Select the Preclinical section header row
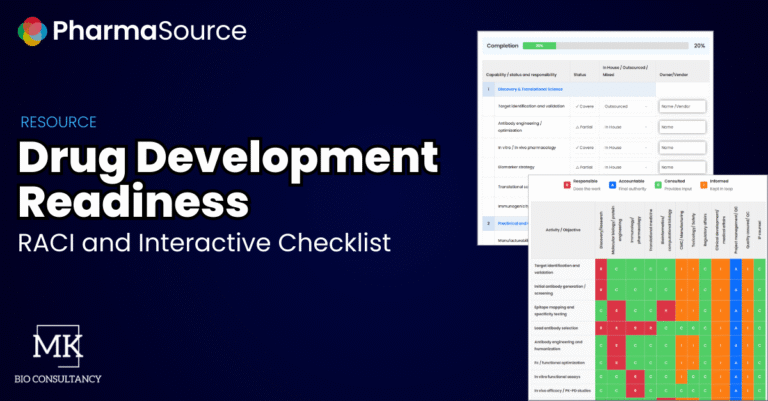 pyautogui.click(x=508, y=222)
